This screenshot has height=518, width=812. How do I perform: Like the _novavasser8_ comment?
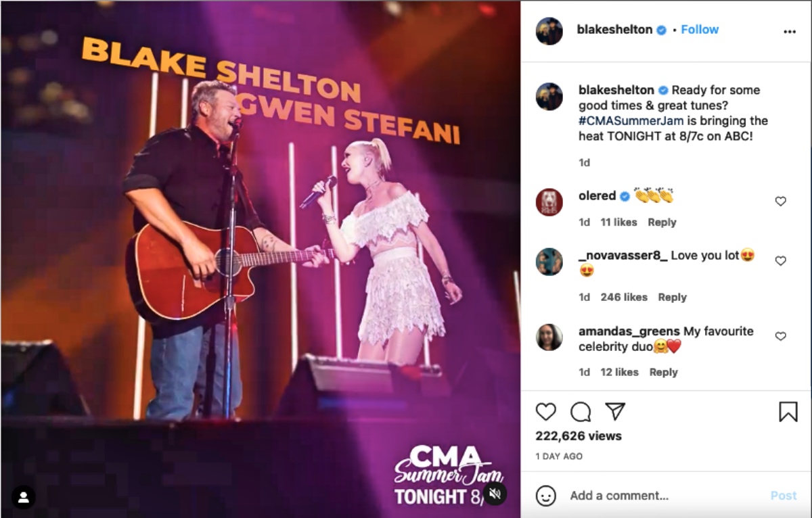coord(780,261)
